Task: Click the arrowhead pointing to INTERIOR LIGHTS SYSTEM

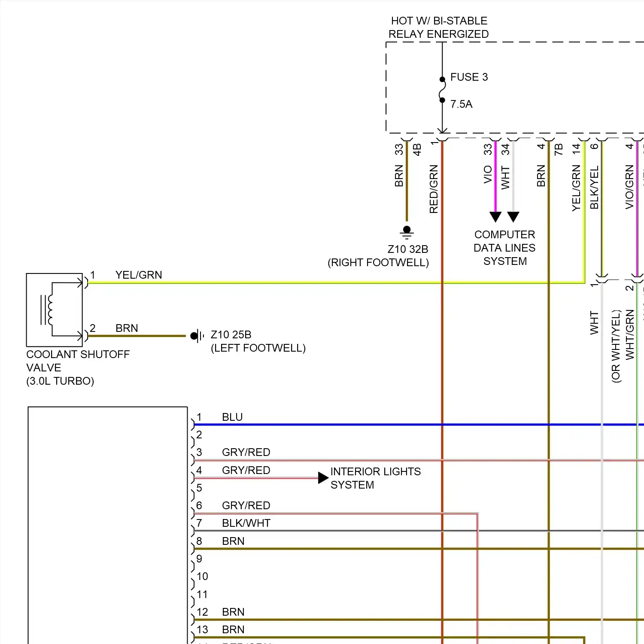Action: tap(323, 478)
